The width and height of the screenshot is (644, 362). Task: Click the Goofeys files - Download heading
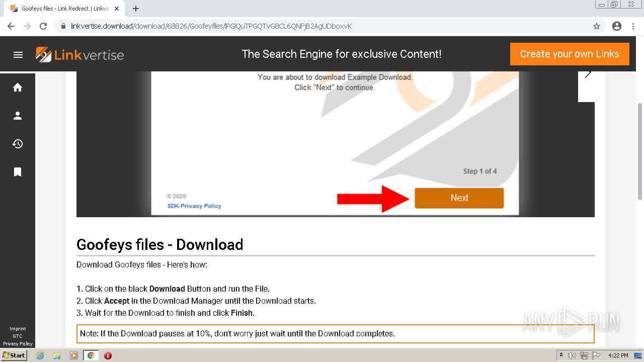(x=159, y=245)
